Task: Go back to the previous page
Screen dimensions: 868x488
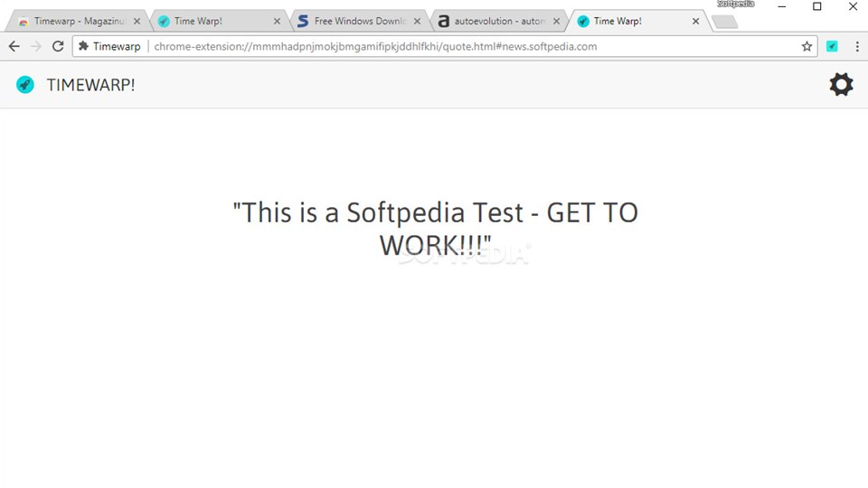Action: (14, 46)
